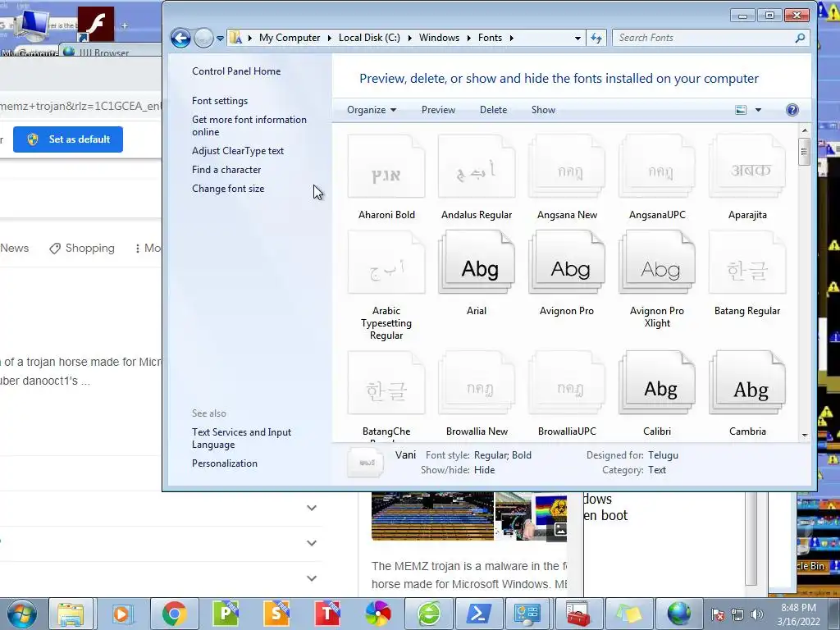Select the Avignon Pro font icon
840x630 pixels.
pyautogui.click(x=567, y=262)
